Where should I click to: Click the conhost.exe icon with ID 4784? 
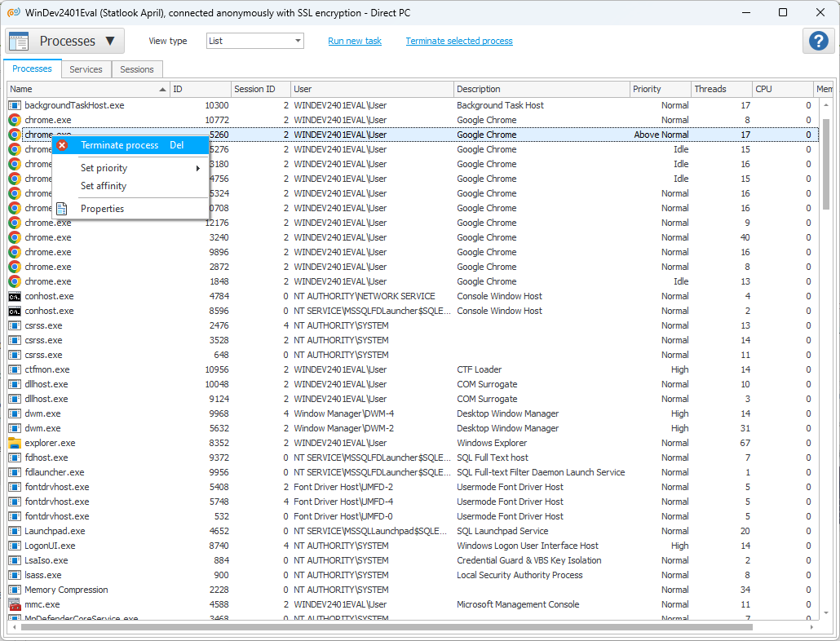15,296
